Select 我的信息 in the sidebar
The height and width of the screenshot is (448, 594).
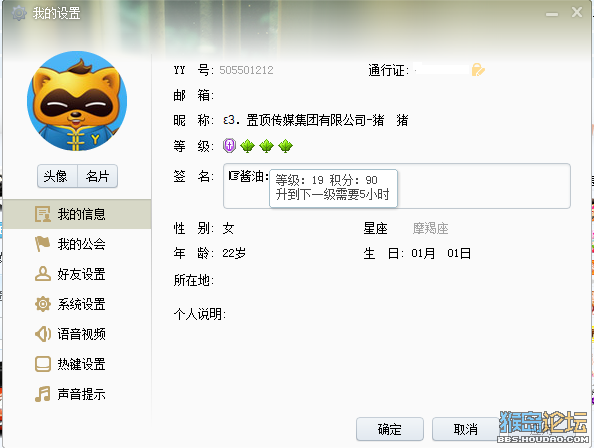[x=77, y=214]
